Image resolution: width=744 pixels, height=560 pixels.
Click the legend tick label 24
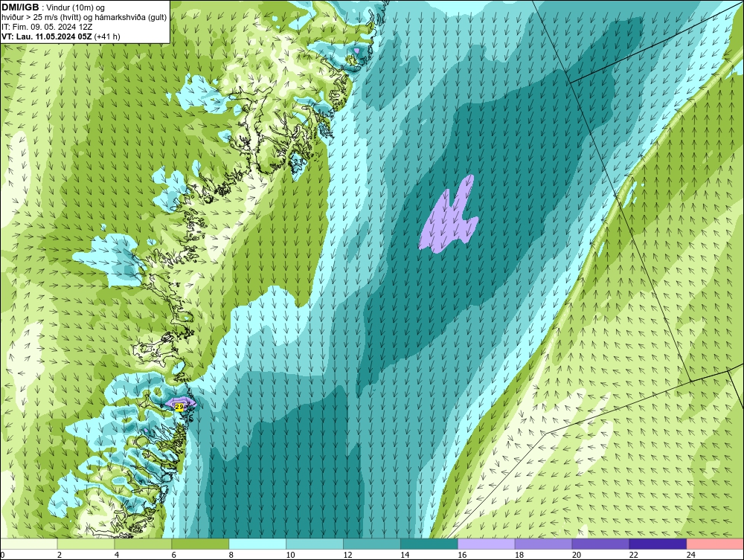[691, 555]
